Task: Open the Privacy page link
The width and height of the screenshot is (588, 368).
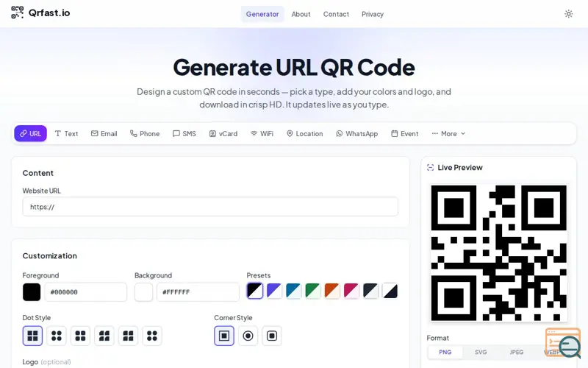Action: click(373, 14)
